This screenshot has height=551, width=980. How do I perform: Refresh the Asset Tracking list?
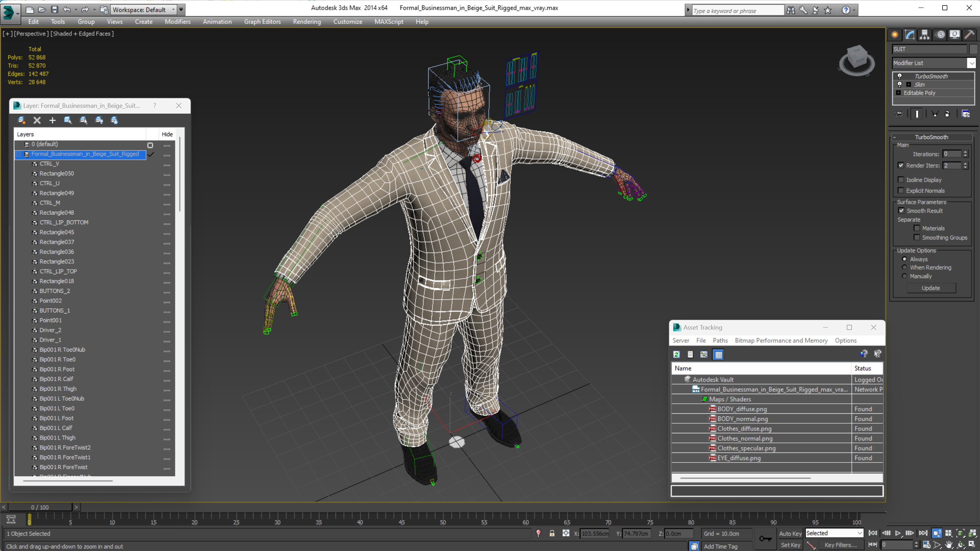[676, 354]
